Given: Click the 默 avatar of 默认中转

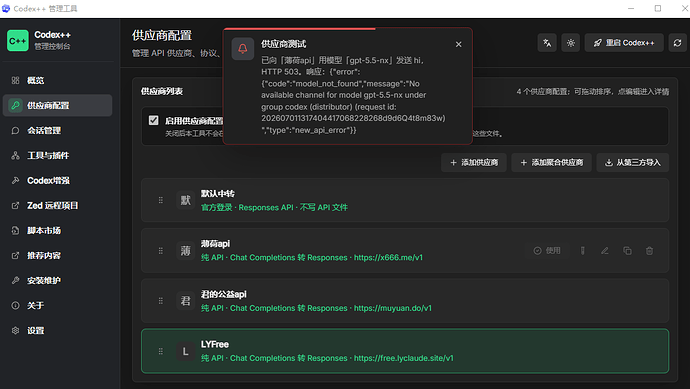Looking at the screenshot, I should [185, 200].
